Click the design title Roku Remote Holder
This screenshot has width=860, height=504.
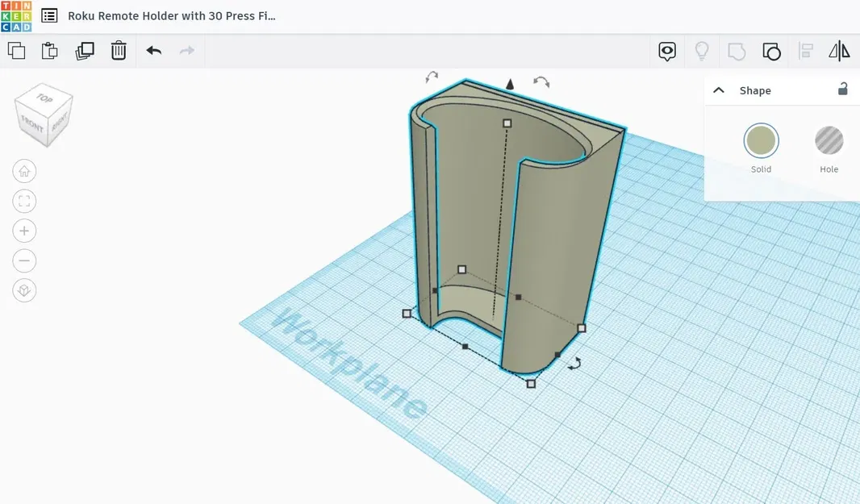coord(171,16)
